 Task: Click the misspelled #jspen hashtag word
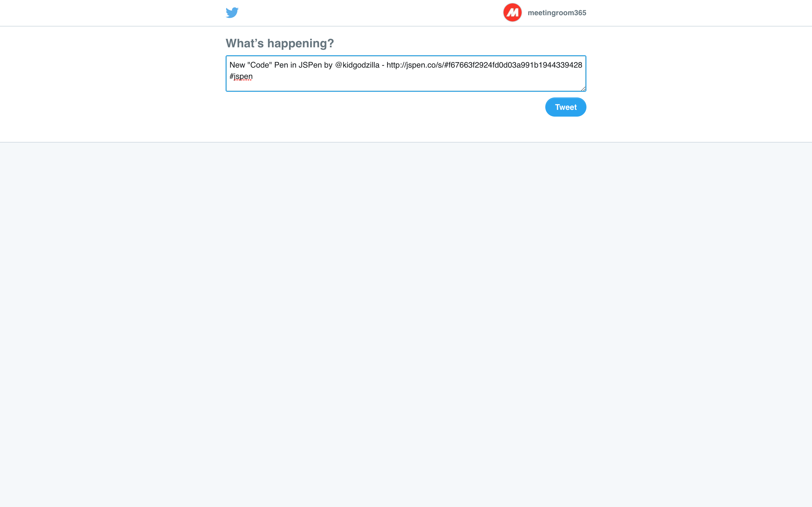click(x=241, y=76)
